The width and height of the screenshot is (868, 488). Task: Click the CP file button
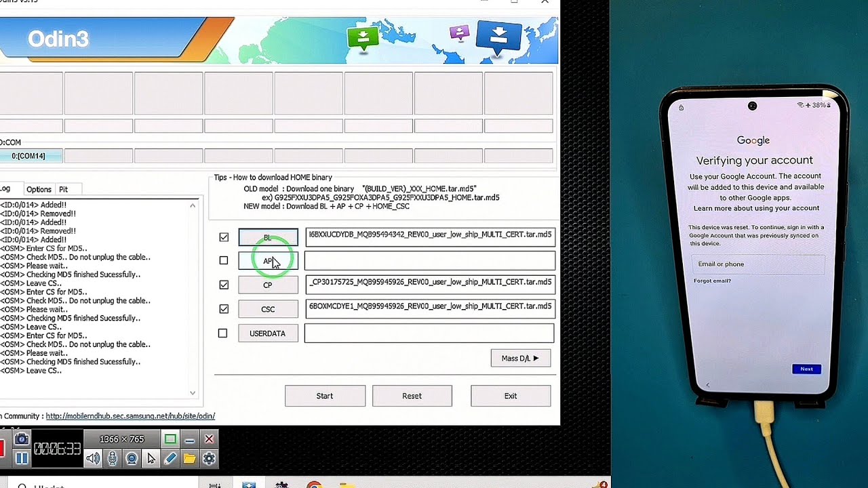tap(268, 285)
